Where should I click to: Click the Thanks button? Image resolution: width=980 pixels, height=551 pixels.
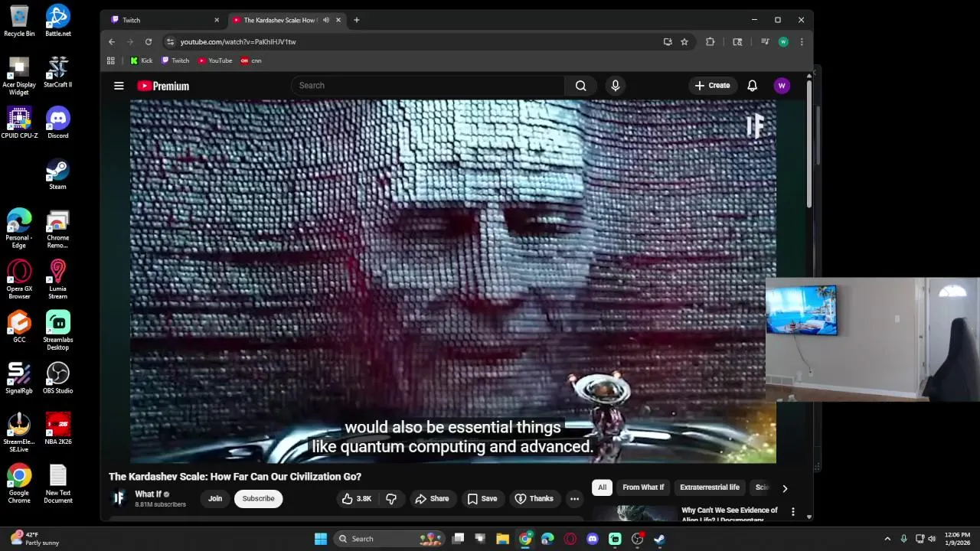[x=534, y=498]
